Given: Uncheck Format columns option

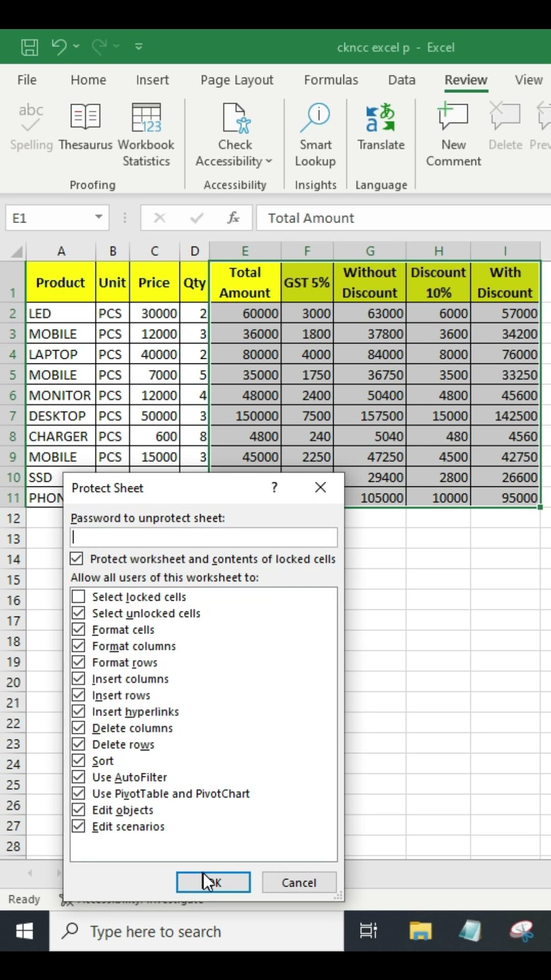Looking at the screenshot, I should click(79, 646).
